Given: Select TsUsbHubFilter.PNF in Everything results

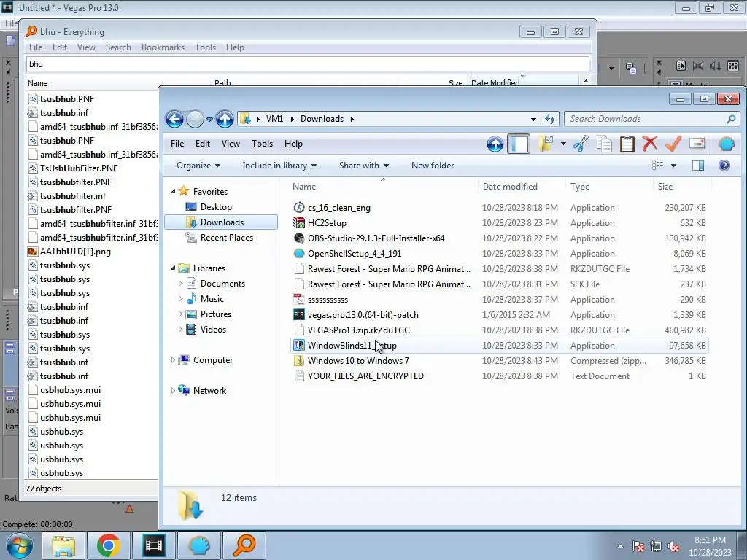Looking at the screenshot, I should tap(79, 168).
